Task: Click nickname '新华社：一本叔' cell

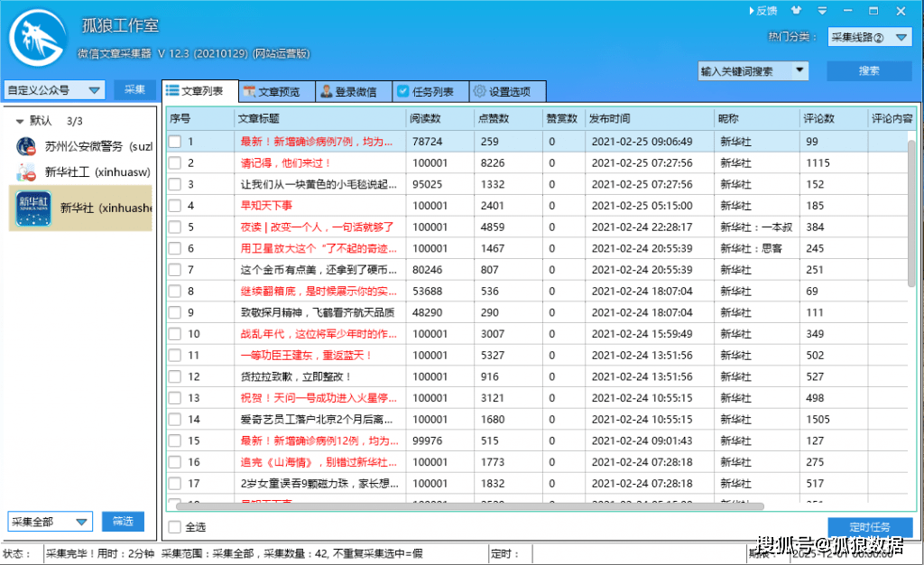Action: point(756,227)
